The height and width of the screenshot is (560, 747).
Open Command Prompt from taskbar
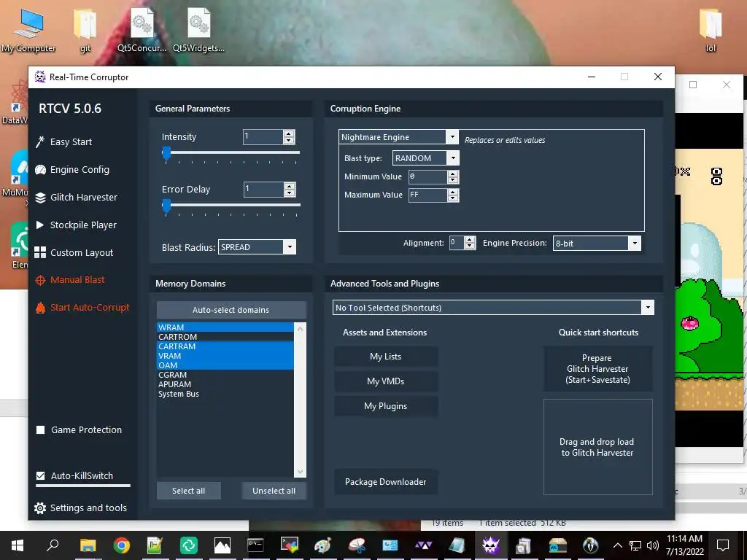click(x=255, y=545)
